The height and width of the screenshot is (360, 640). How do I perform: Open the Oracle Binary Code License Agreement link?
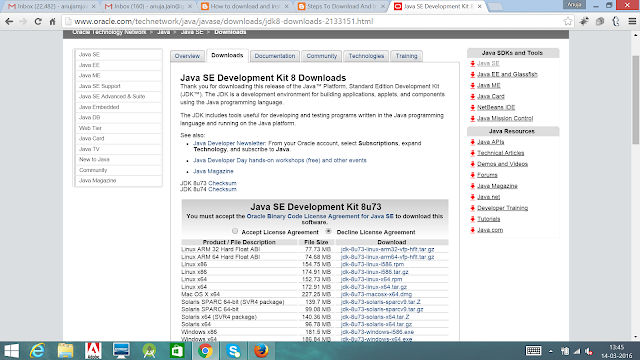pyautogui.click(x=320, y=216)
